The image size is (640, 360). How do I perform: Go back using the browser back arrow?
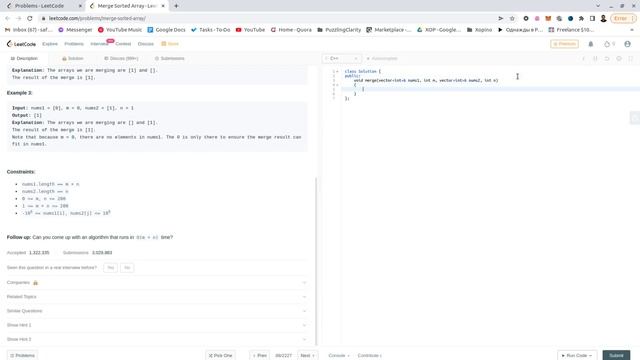7,18
